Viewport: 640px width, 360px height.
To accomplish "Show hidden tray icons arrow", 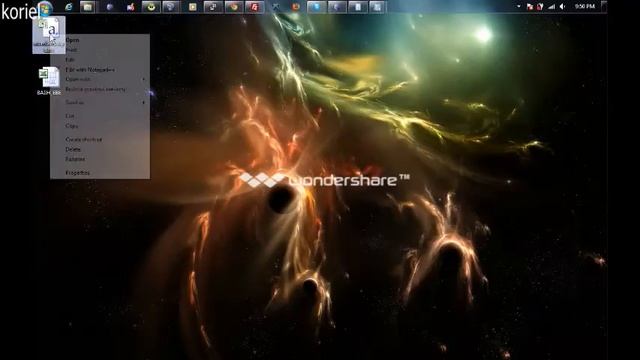I will point(519,7).
